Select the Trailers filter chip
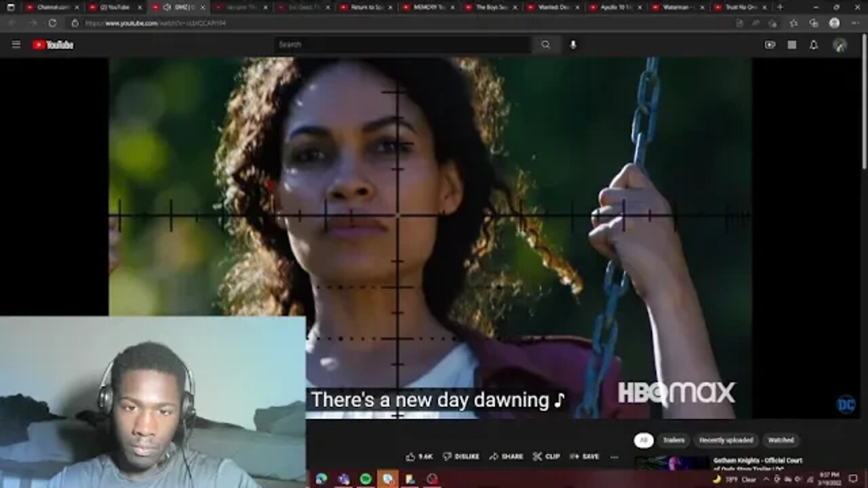Viewport: 868px width, 488px height. pyautogui.click(x=673, y=440)
